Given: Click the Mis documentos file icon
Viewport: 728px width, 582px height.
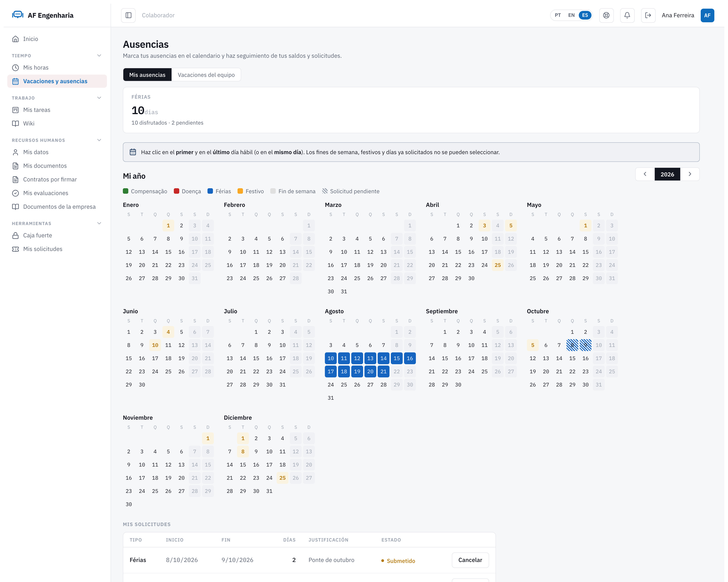Looking at the screenshot, I should pos(15,166).
